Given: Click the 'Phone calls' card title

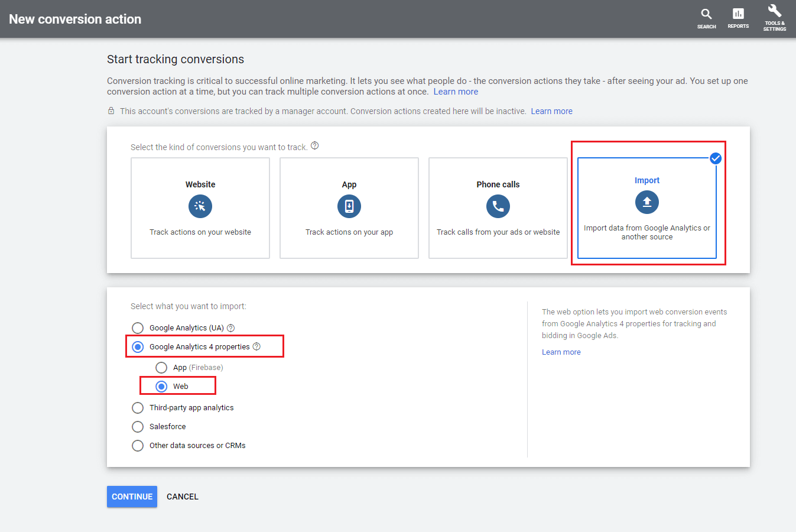Looking at the screenshot, I should (x=498, y=184).
